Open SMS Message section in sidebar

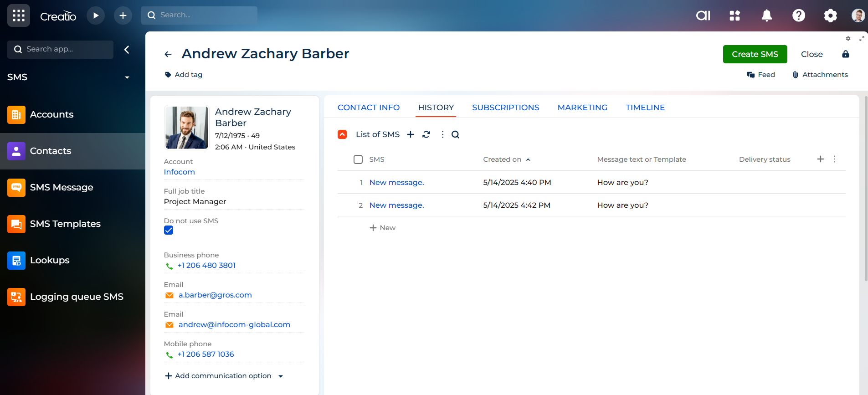pos(73,188)
